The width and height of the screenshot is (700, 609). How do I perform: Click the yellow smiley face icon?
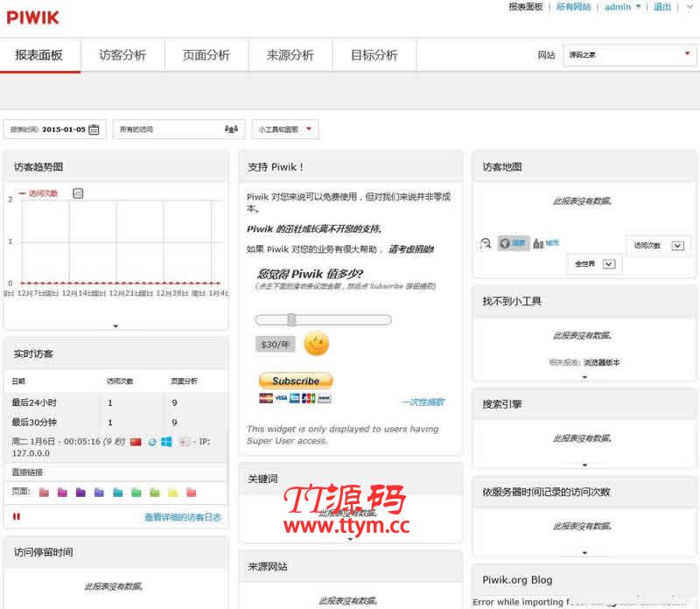(316, 343)
